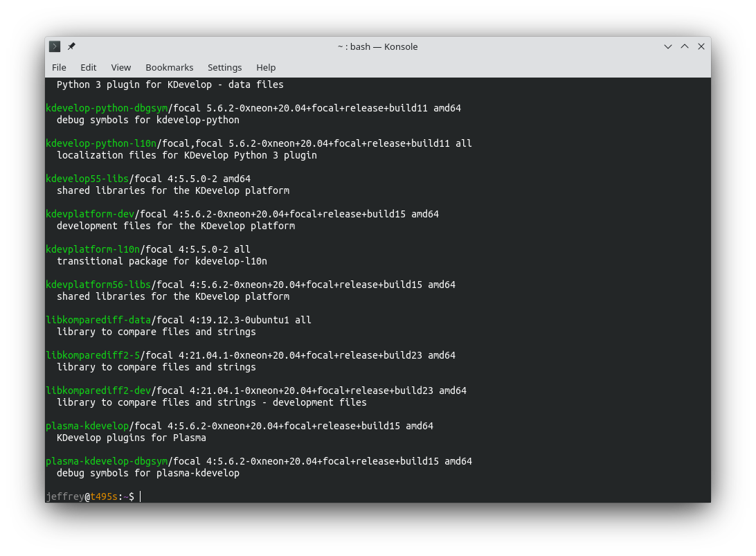
Task: Open the Help menu
Action: (266, 67)
